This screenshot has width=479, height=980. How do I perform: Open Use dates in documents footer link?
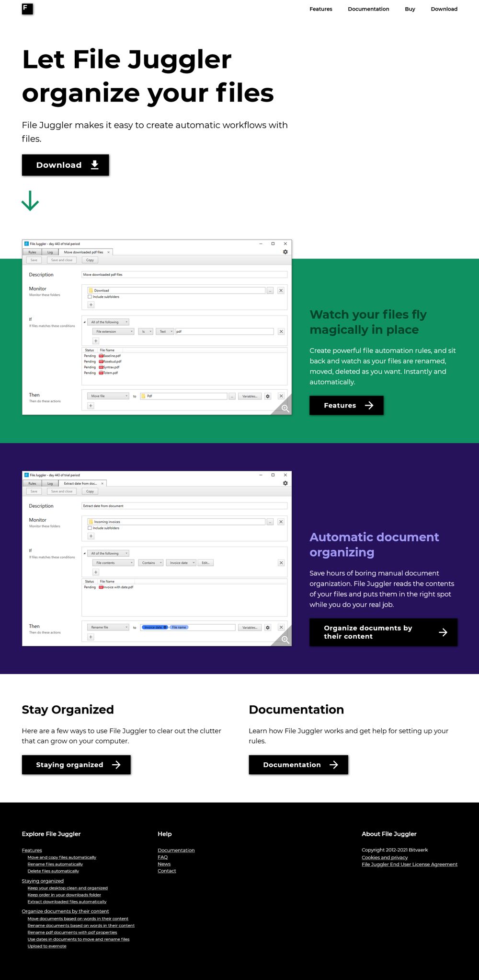[x=79, y=939]
